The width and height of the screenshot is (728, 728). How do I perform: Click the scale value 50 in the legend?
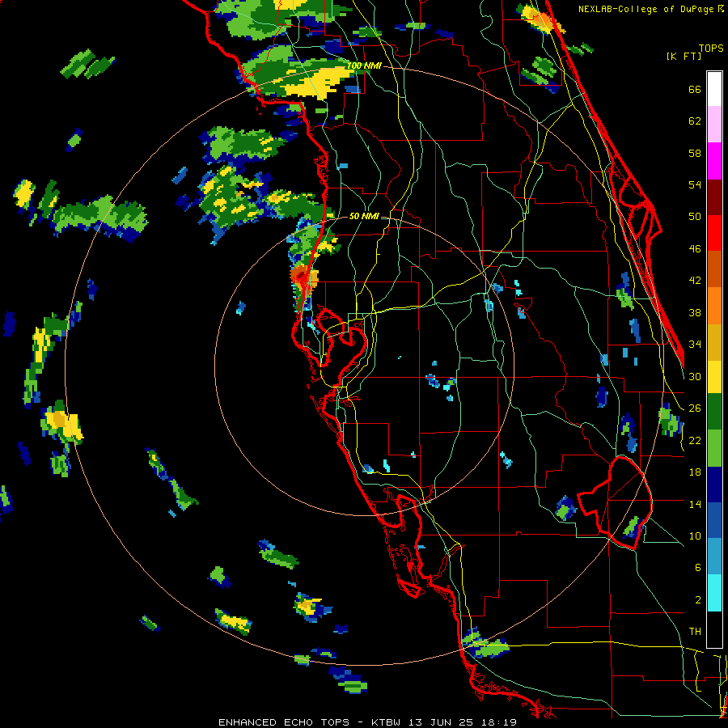(695, 217)
